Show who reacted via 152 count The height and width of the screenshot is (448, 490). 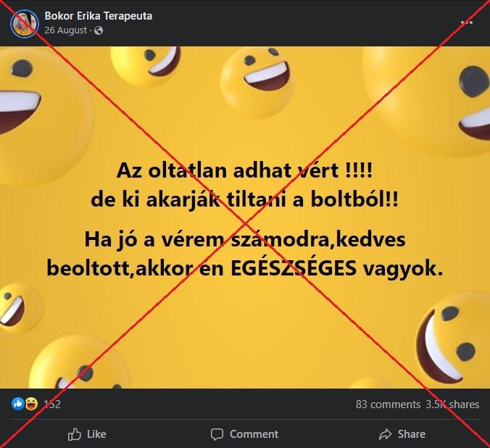click(52, 405)
